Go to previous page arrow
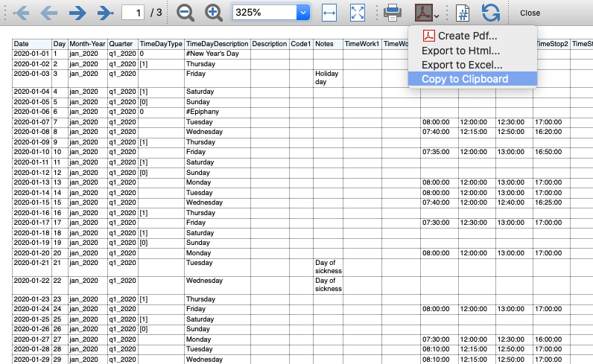593x364 pixels. [x=48, y=13]
